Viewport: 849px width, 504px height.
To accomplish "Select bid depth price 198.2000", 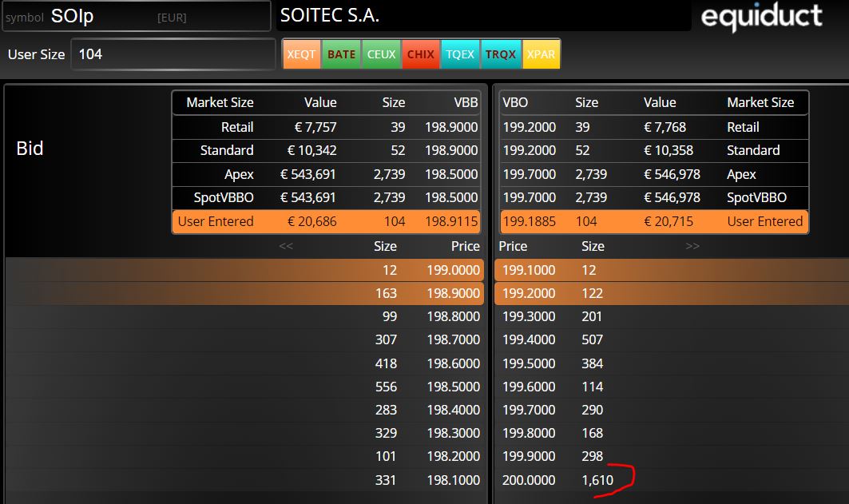I will coord(453,457).
